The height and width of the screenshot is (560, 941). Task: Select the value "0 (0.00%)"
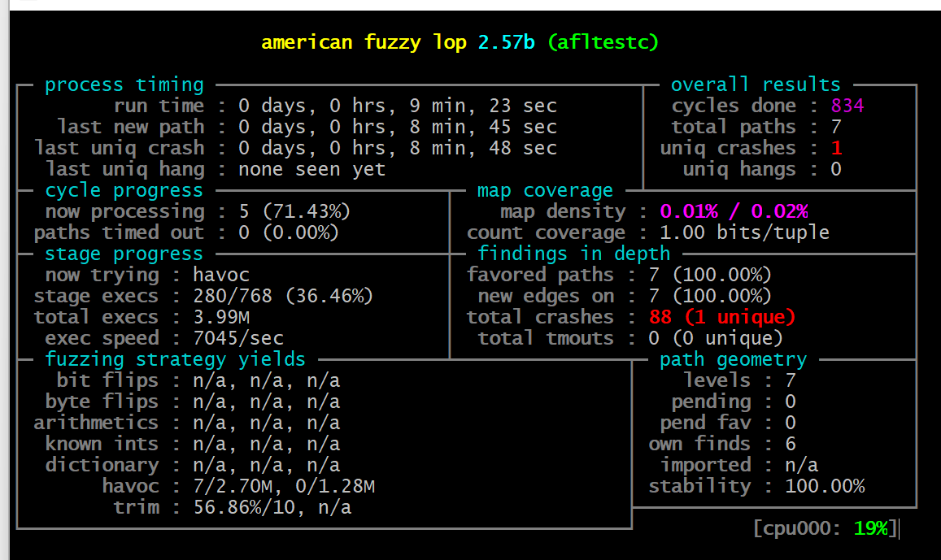pos(290,232)
